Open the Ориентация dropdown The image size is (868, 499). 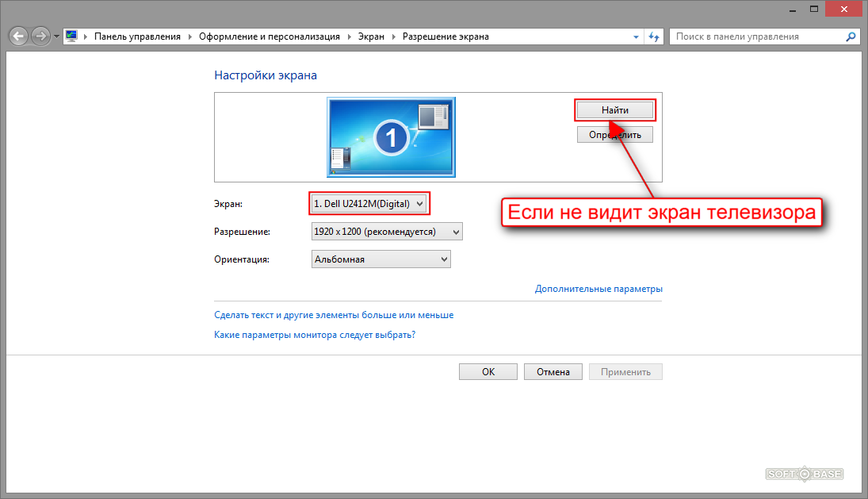click(380, 259)
